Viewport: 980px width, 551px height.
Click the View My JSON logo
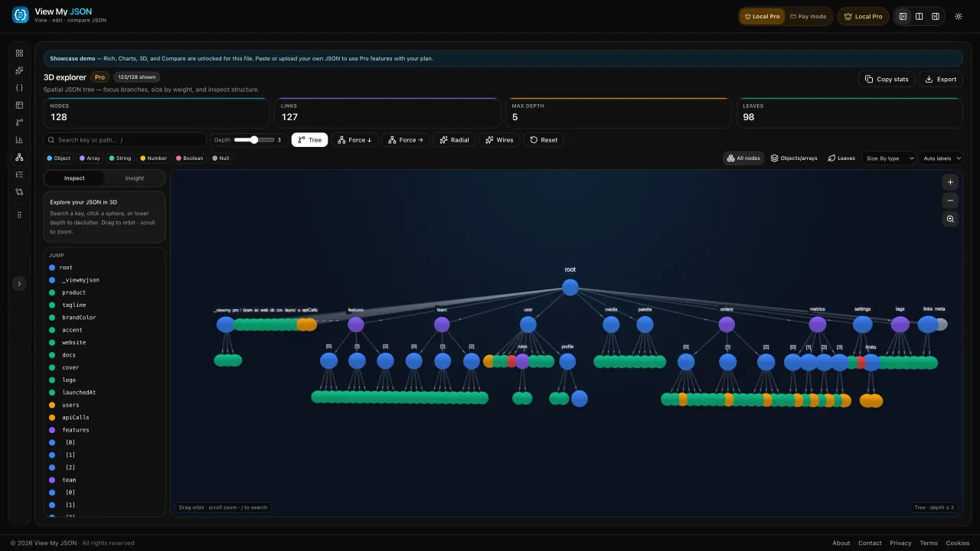pyautogui.click(x=20, y=15)
